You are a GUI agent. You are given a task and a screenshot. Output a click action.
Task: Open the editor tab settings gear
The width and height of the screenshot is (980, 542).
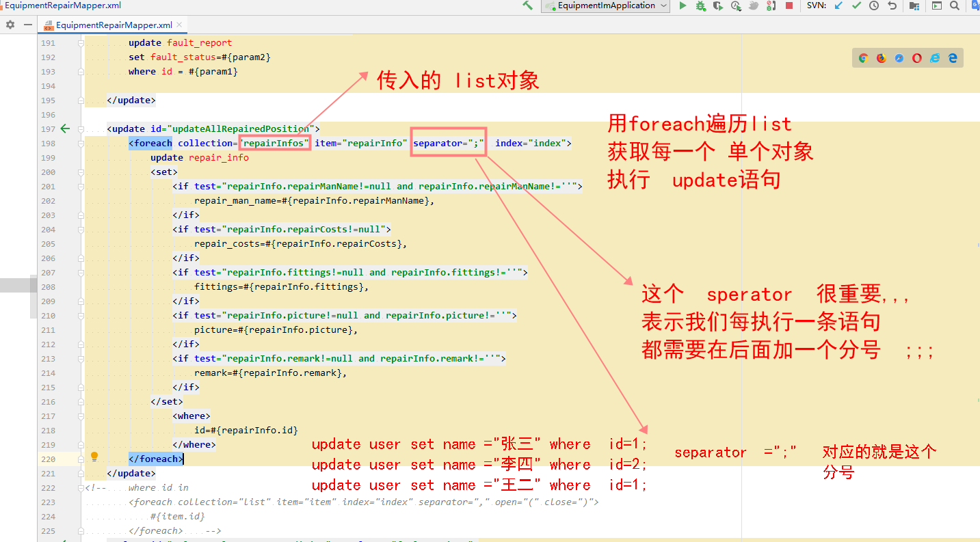10,23
